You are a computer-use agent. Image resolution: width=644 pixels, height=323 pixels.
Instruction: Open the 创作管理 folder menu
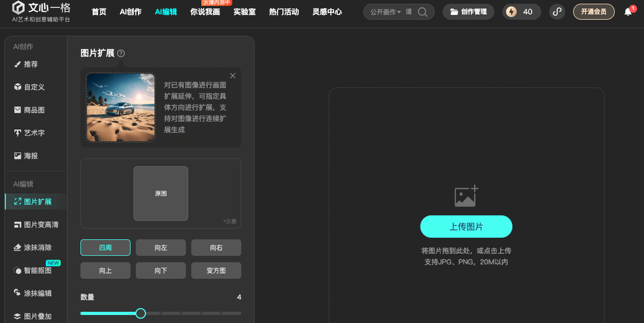pyautogui.click(x=468, y=12)
